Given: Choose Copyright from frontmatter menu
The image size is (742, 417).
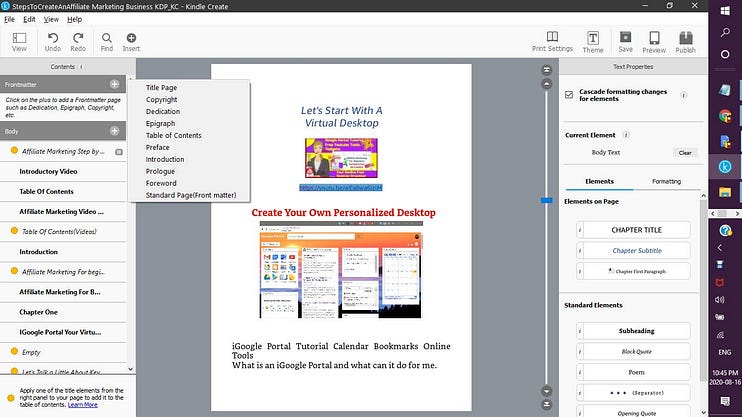Looking at the screenshot, I should pyautogui.click(x=161, y=99).
